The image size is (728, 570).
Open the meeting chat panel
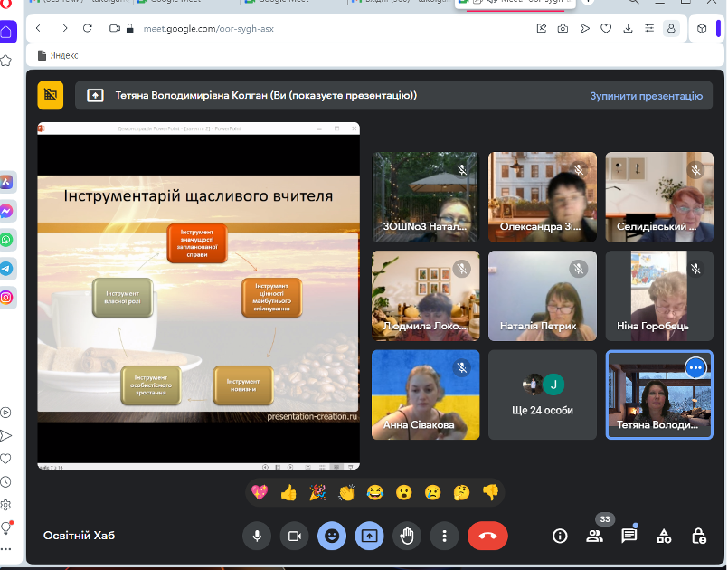[x=629, y=537]
